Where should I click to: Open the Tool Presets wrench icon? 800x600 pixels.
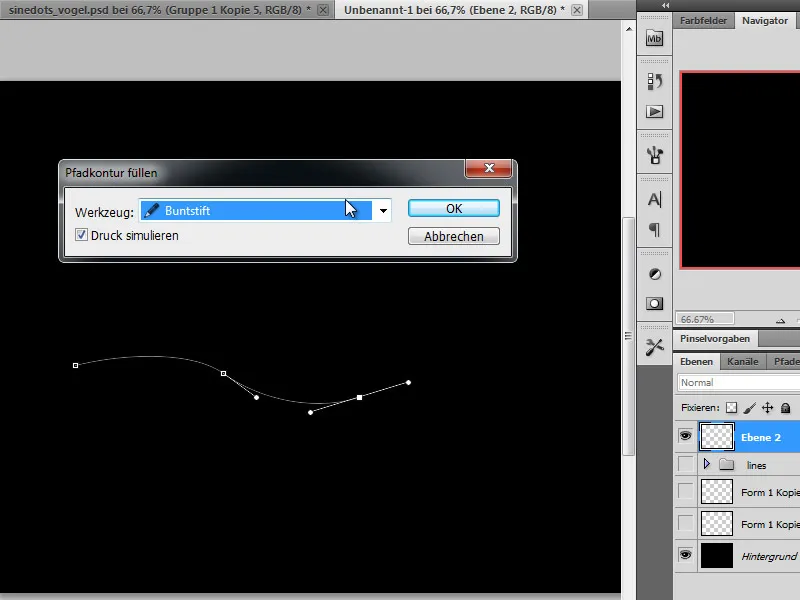654,347
